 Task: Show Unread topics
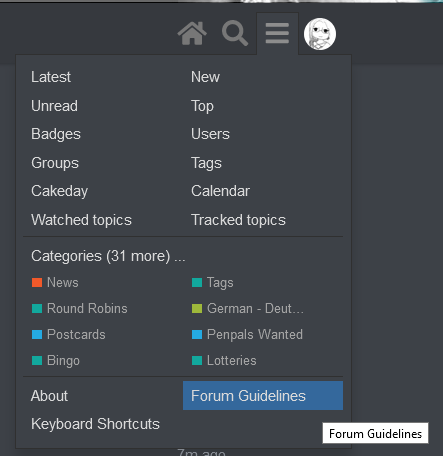(54, 106)
